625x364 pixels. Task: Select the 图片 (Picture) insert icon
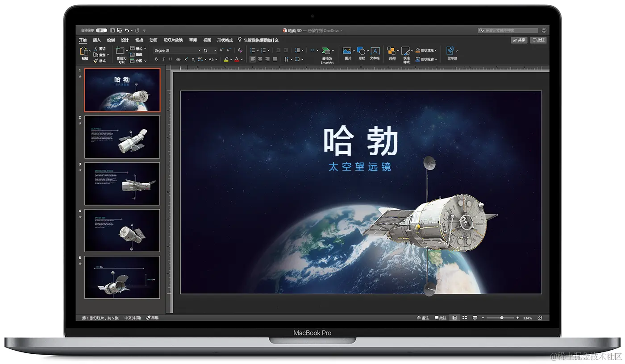(346, 51)
